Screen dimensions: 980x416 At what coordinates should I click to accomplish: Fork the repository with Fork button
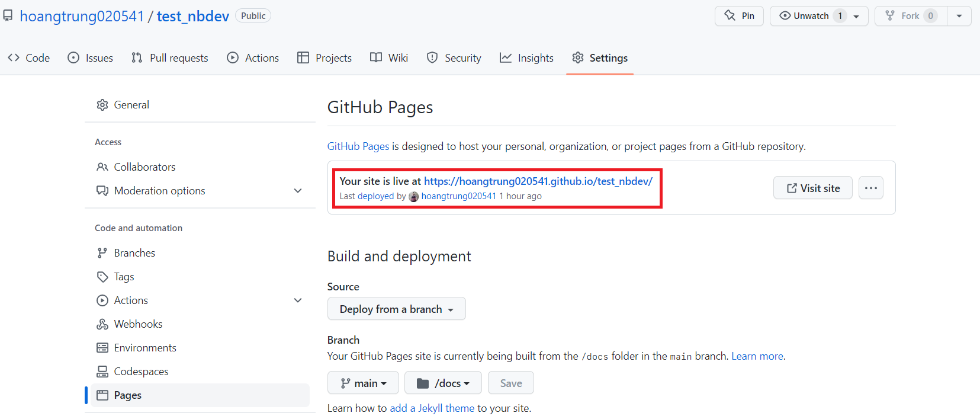click(911, 16)
